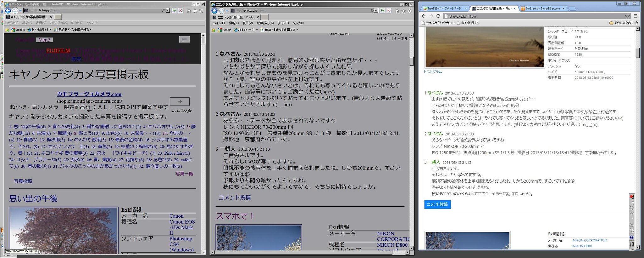Click 写真投稿 link on Canon page

(x=23, y=181)
